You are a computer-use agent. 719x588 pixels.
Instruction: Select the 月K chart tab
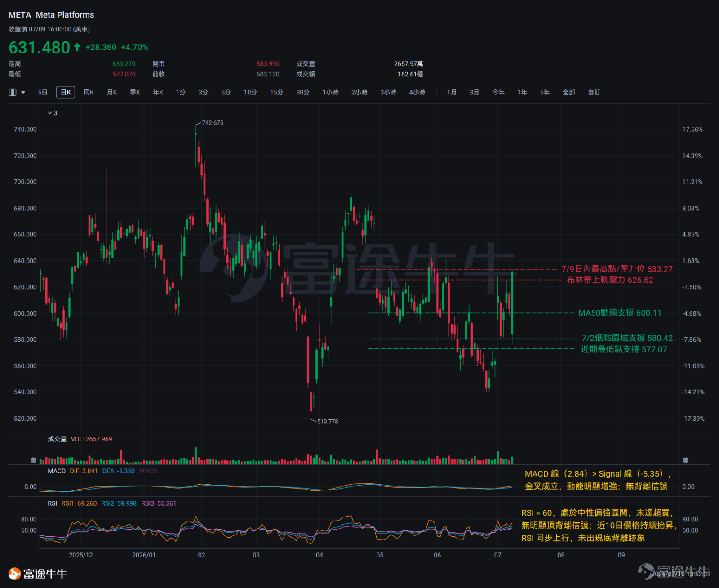112,92
